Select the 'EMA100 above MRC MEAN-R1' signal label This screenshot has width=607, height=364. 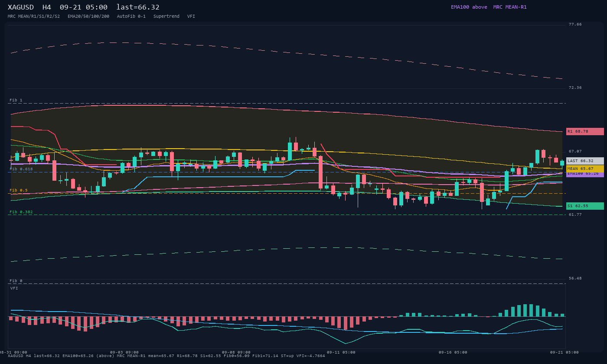(x=489, y=7)
